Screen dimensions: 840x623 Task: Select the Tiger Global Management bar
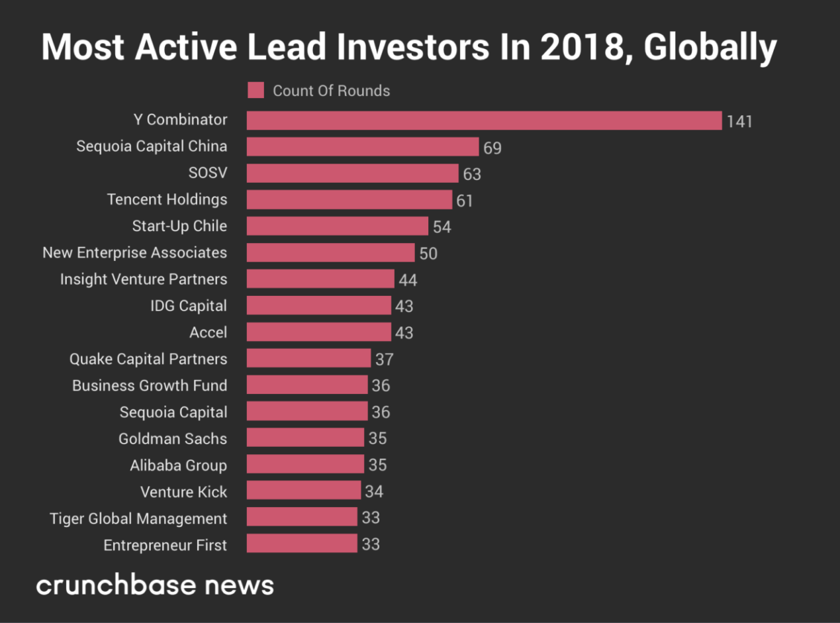tap(302, 518)
